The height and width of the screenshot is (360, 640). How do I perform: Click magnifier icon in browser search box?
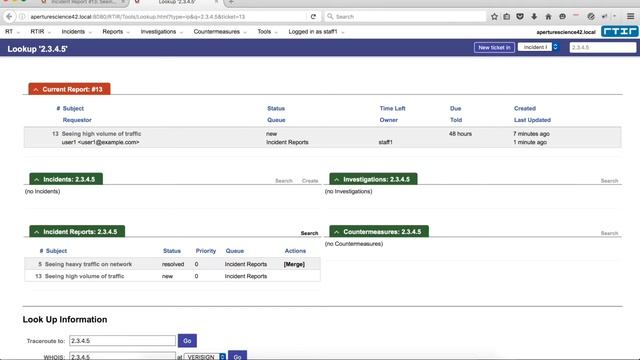330,17
